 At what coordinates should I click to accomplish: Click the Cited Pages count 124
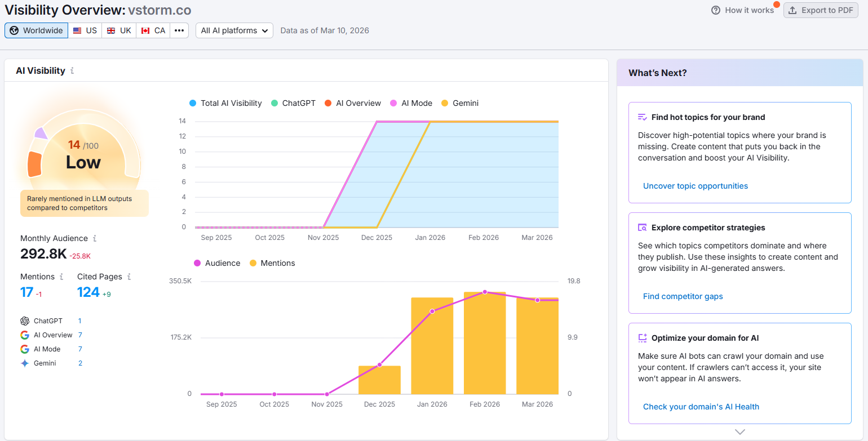88,292
